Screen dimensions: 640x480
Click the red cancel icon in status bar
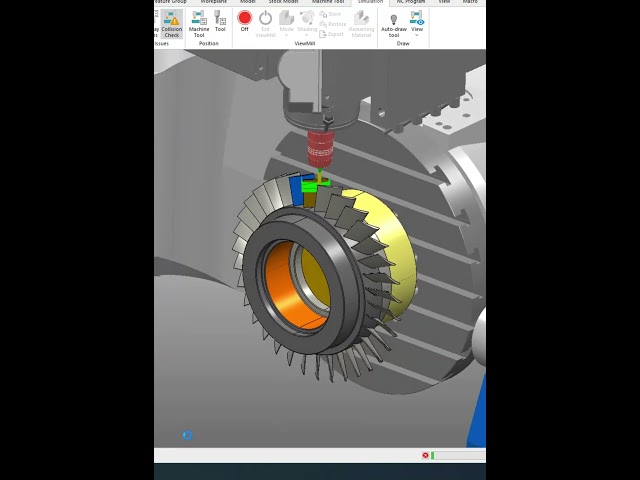click(x=425, y=455)
